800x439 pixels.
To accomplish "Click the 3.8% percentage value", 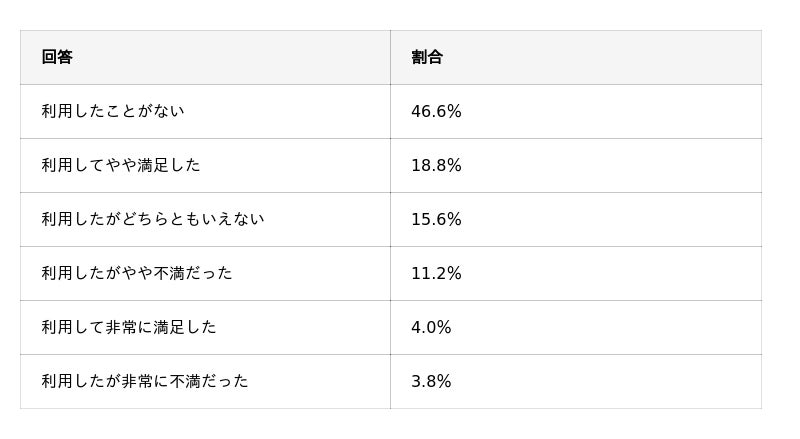I will coord(431,382).
